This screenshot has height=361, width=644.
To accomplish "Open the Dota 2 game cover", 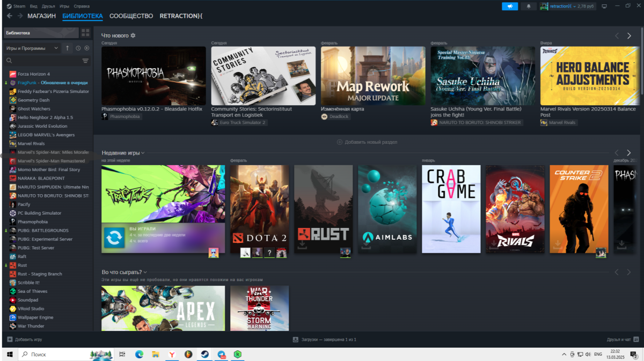I will pos(259,209).
